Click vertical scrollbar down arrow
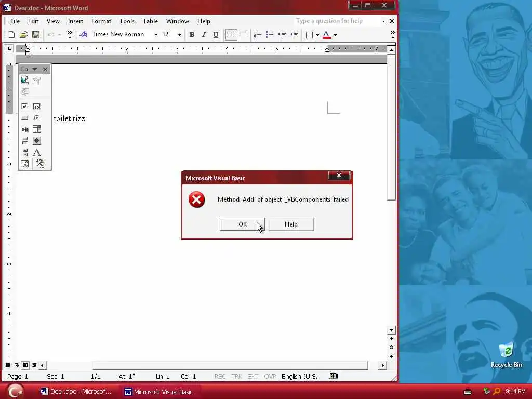Image resolution: width=532 pixels, height=399 pixels. [x=391, y=330]
